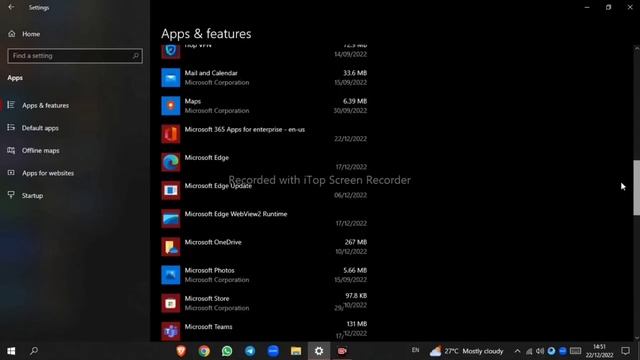This screenshot has height=360, width=640.
Task: Select the Microsoft Store entry name
Action: [207, 298]
